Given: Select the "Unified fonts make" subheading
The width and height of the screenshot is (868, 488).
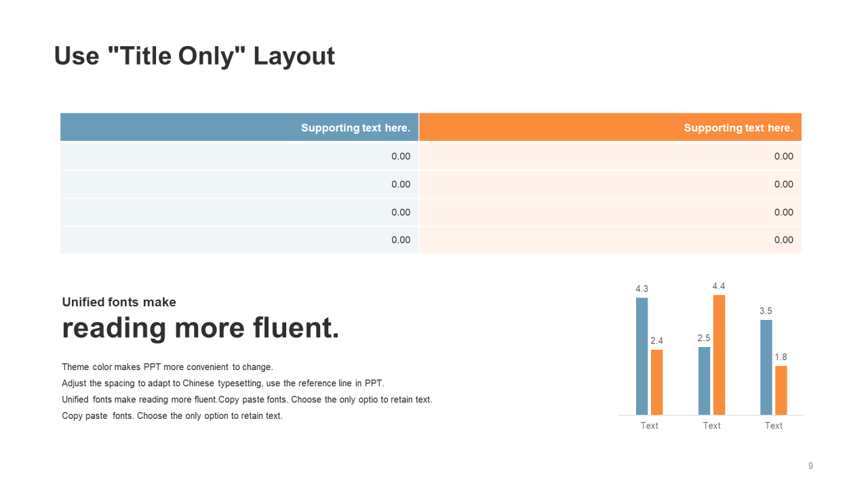Looking at the screenshot, I should tap(119, 302).
